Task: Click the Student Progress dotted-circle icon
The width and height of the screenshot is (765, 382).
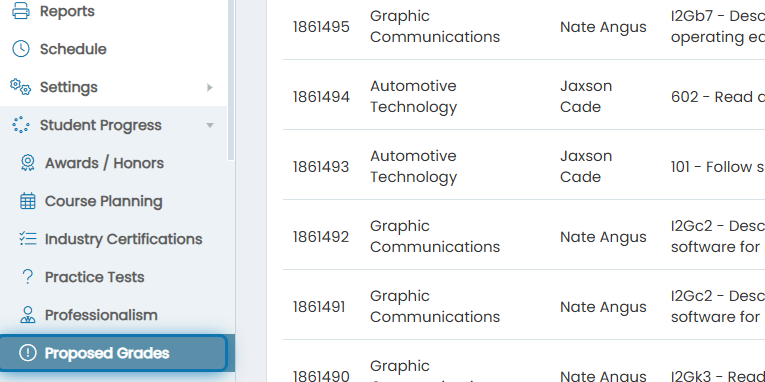Action: (x=20, y=125)
